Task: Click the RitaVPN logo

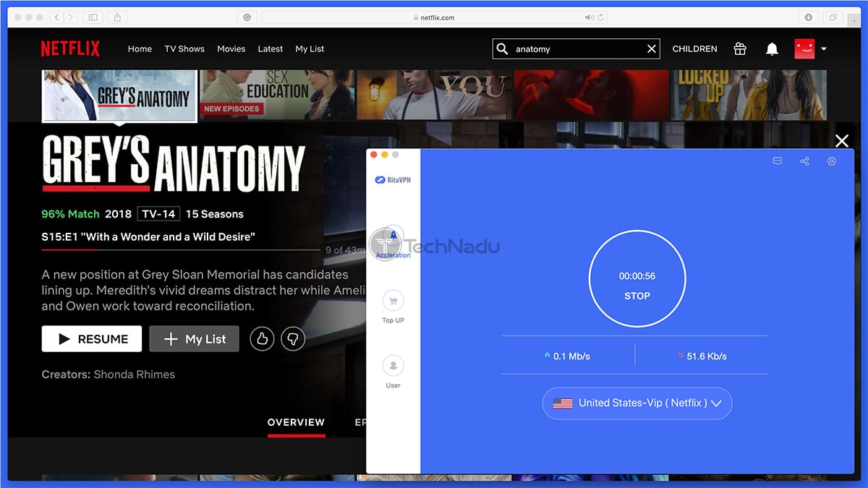Action: pos(393,180)
